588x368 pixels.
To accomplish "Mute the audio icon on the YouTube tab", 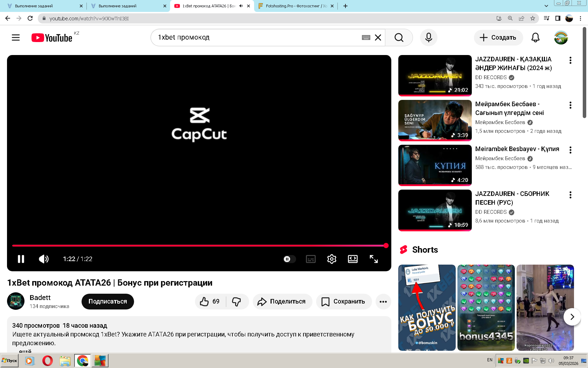I will 241,6.
